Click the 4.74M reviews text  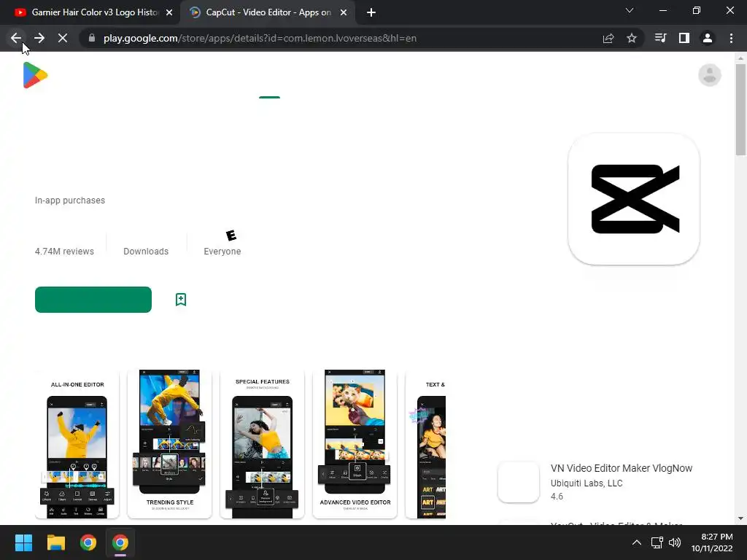(64, 252)
